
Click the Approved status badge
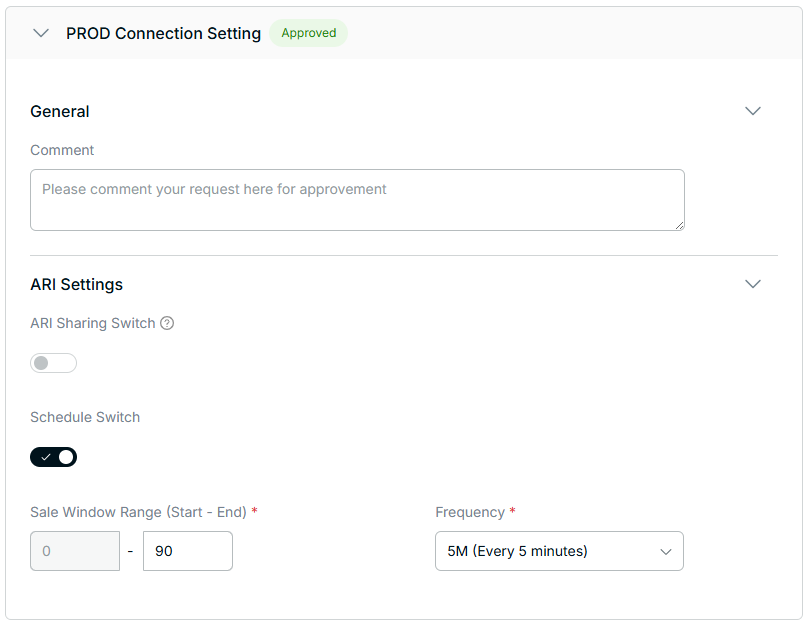(x=308, y=33)
